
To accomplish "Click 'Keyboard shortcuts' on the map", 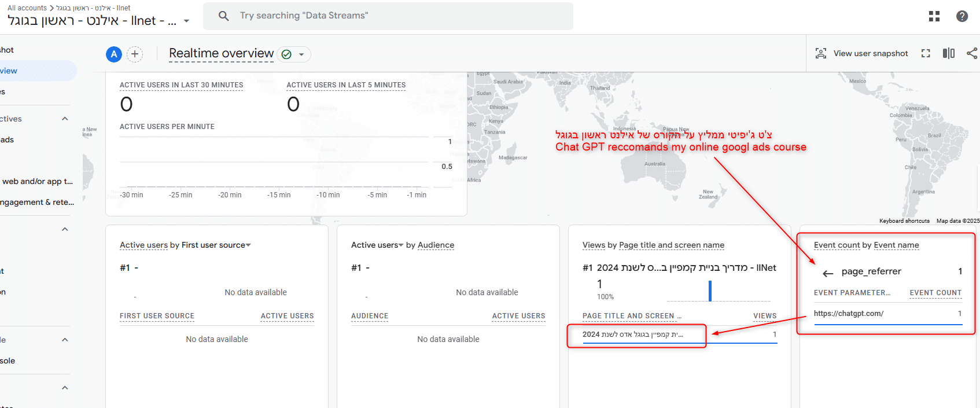I will coord(904,220).
